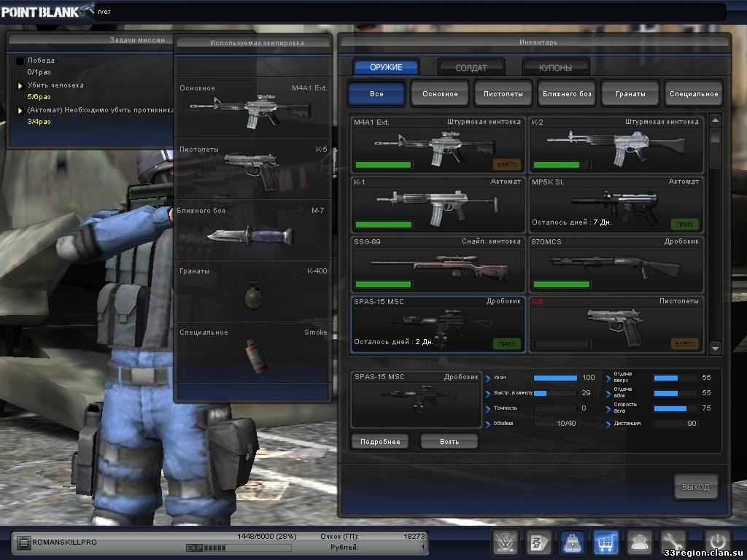The image size is (747, 560).
Task: Expand the Убить человека mission arrow
Action: coord(20,86)
